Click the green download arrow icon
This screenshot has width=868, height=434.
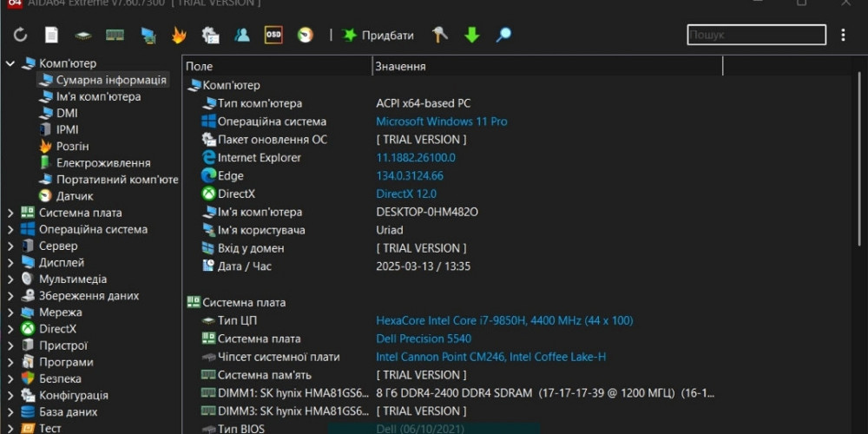click(471, 35)
